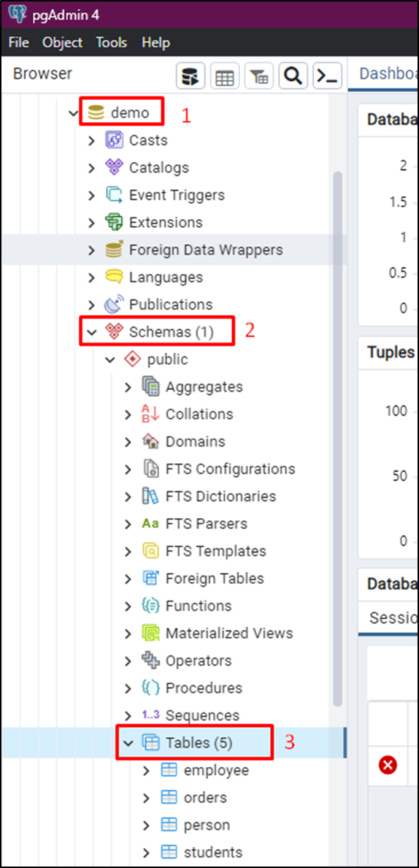
Task: Open the File menu
Action: (19, 42)
